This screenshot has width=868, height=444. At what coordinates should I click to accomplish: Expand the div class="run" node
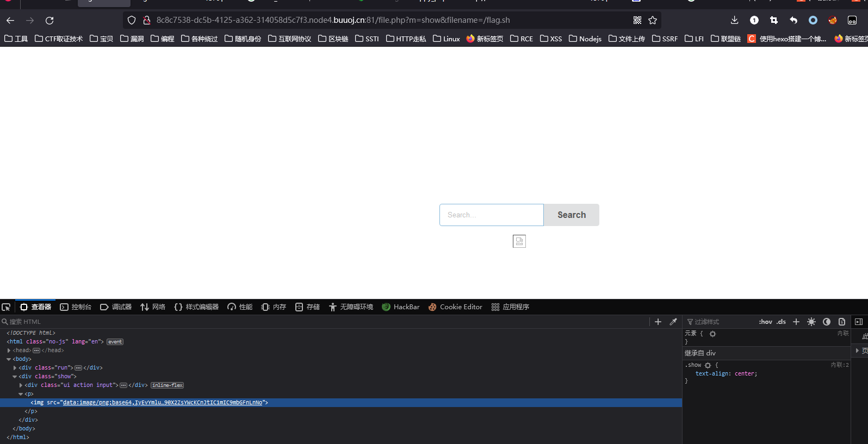click(x=15, y=368)
